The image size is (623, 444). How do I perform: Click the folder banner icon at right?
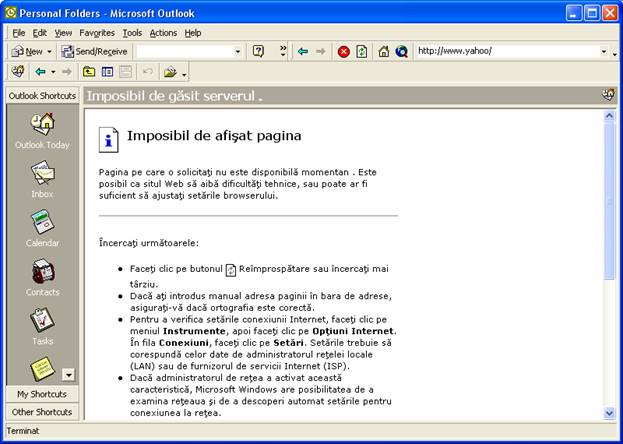tap(608, 95)
